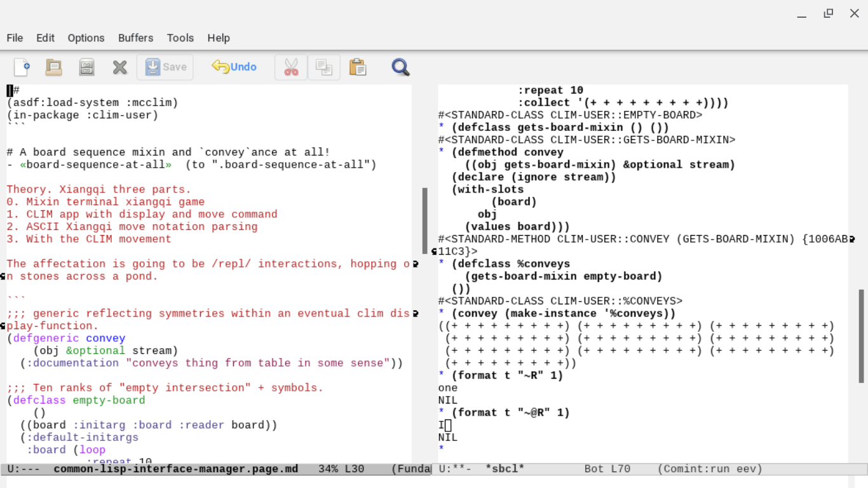Click the #<STANDARD-CLASS CLIM-USER::%CONVEYS> output
Screen dimensions: 868x488
coord(560,301)
